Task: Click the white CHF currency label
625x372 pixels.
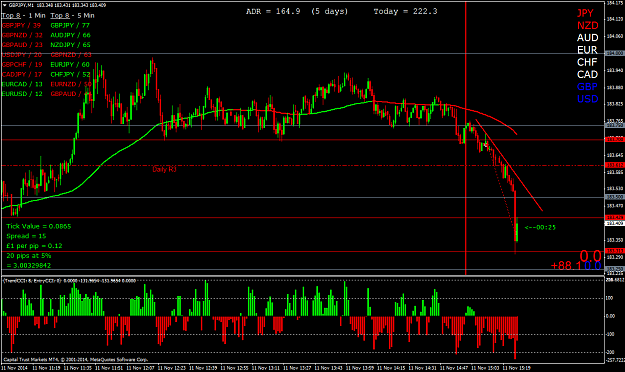Action: click(587, 62)
